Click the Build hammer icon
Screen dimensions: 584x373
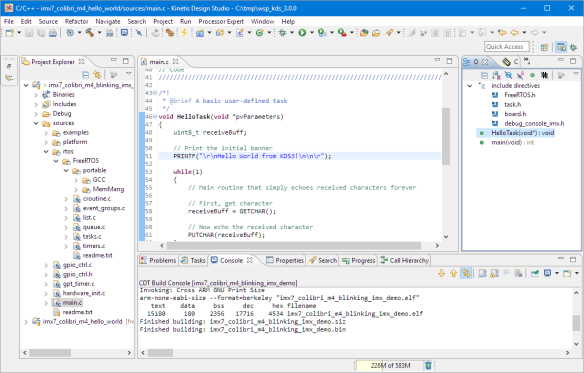click(x=89, y=33)
